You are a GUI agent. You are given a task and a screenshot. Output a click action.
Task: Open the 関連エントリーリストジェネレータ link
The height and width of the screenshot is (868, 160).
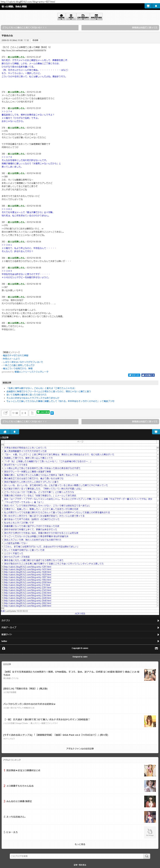pyautogui.click(x=31, y=372)
